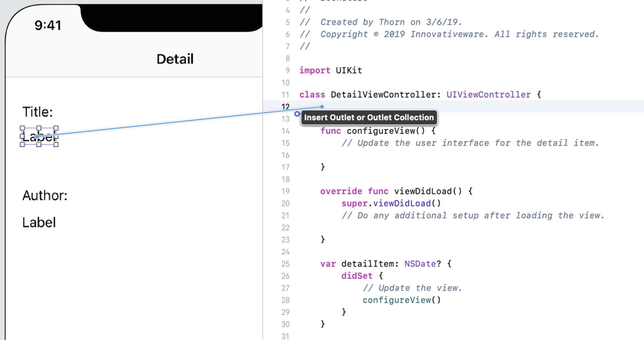Viewport: 644px width, 340px height.
Task: Click the 'Do any additional setup' comment
Action: pyautogui.click(x=473, y=215)
